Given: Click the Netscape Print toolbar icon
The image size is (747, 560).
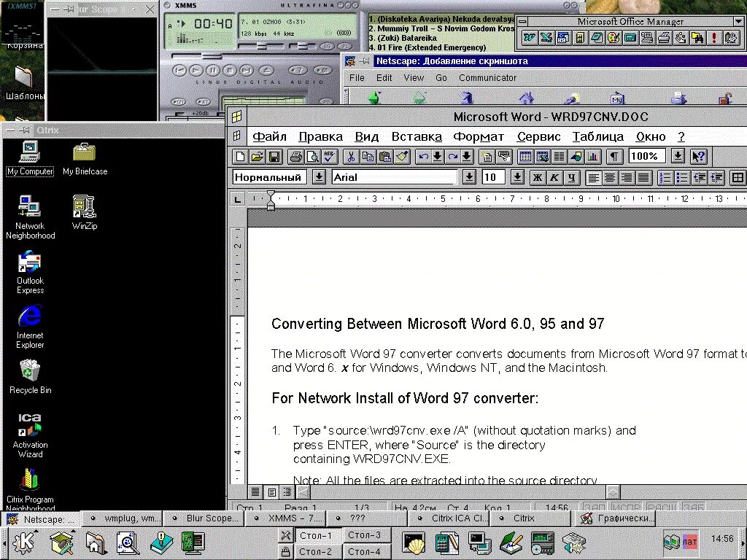Looking at the screenshot, I should (678, 98).
